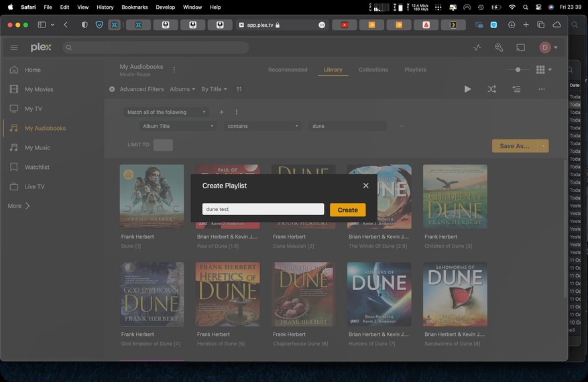
Task: Toggle Safari sidebar button
Action: (x=42, y=25)
